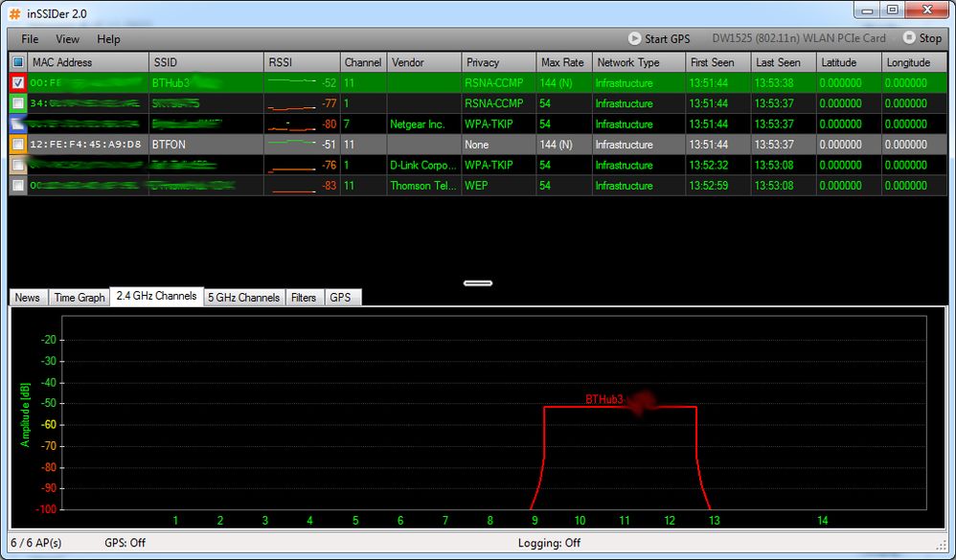Click the select-all checkbox icon in header
956x560 pixels.
(x=18, y=62)
